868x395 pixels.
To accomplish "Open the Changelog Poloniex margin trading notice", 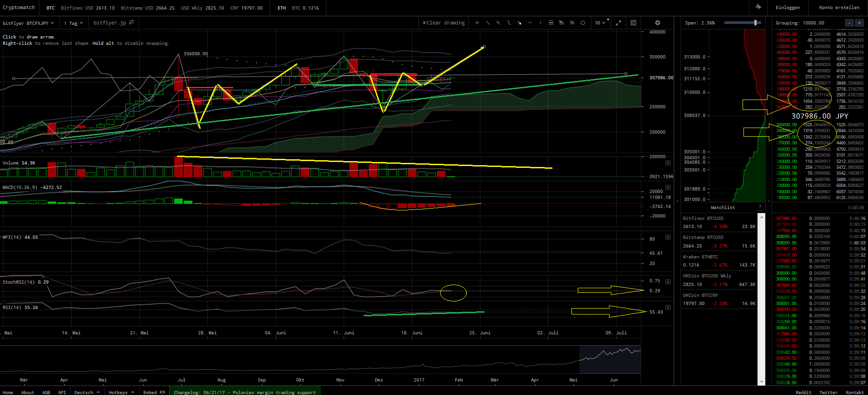I will [245, 392].
